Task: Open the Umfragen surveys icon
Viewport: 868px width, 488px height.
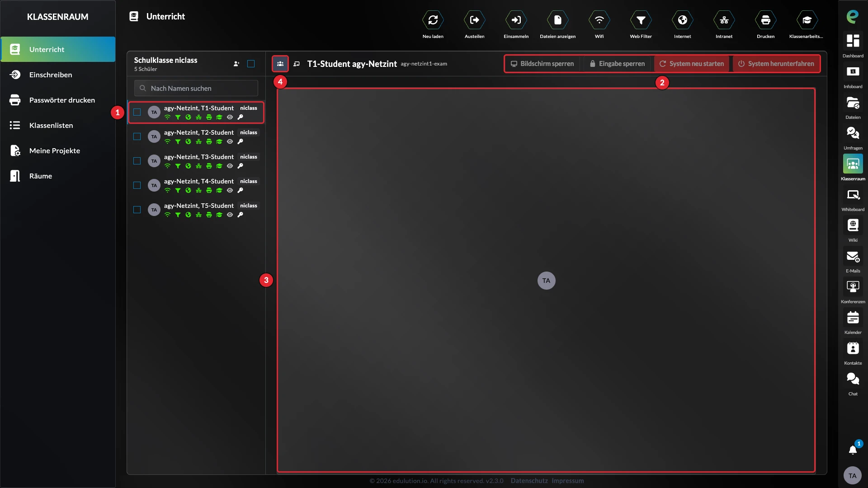Action: click(x=853, y=133)
